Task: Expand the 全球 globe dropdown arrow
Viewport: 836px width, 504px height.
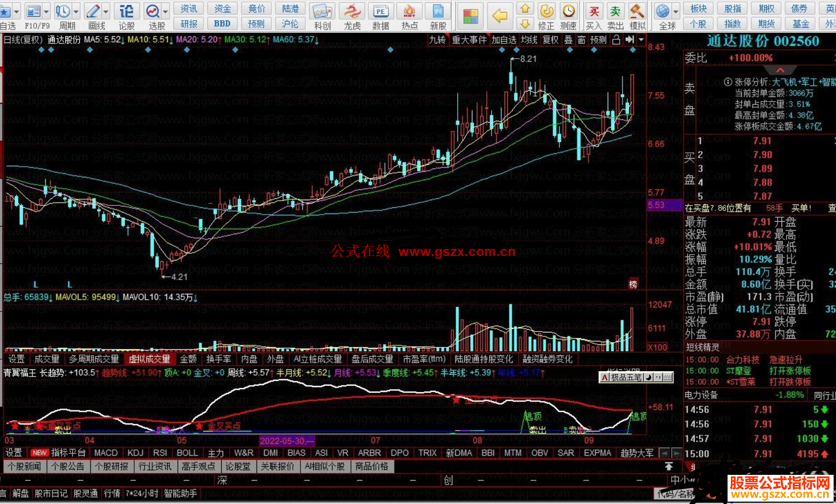Action: tap(675, 11)
